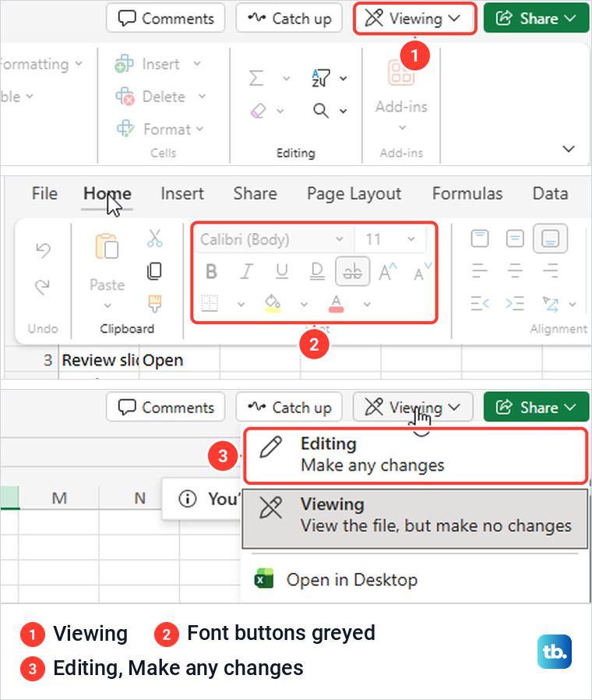Click the Borders icon
The height and width of the screenshot is (700, 592).
point(210,303)
